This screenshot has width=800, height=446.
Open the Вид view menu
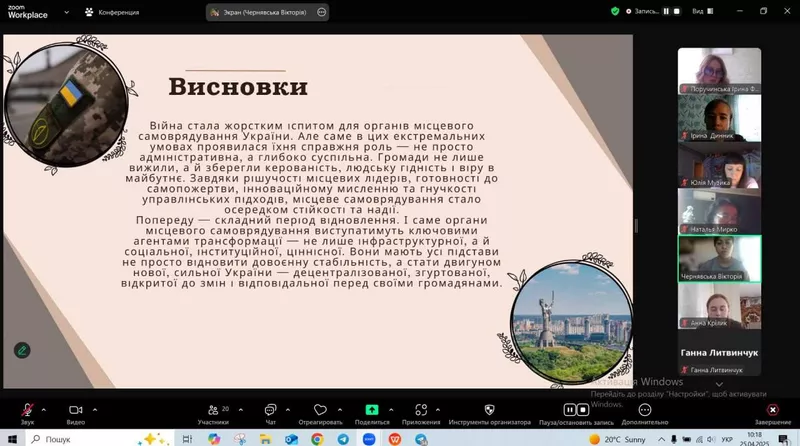pyautogui.click(x=703, y=11)
